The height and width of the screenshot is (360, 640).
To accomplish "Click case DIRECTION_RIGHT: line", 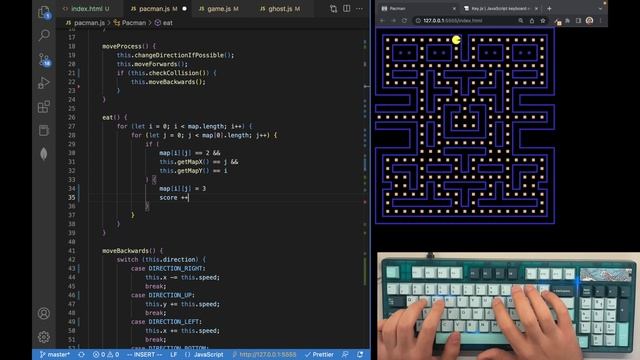I will tap(168, 269).
